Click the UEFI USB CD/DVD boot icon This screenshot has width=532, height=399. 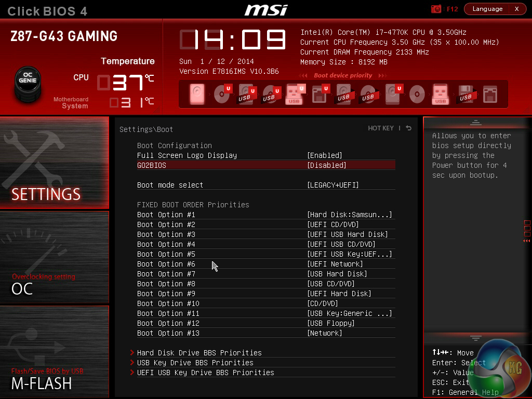[271, 94]
